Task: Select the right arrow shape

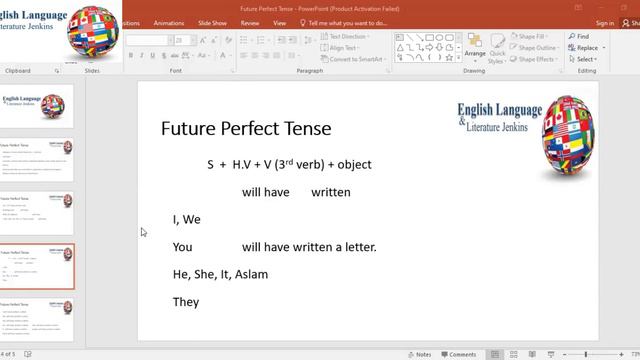Action: click(429, 48)
